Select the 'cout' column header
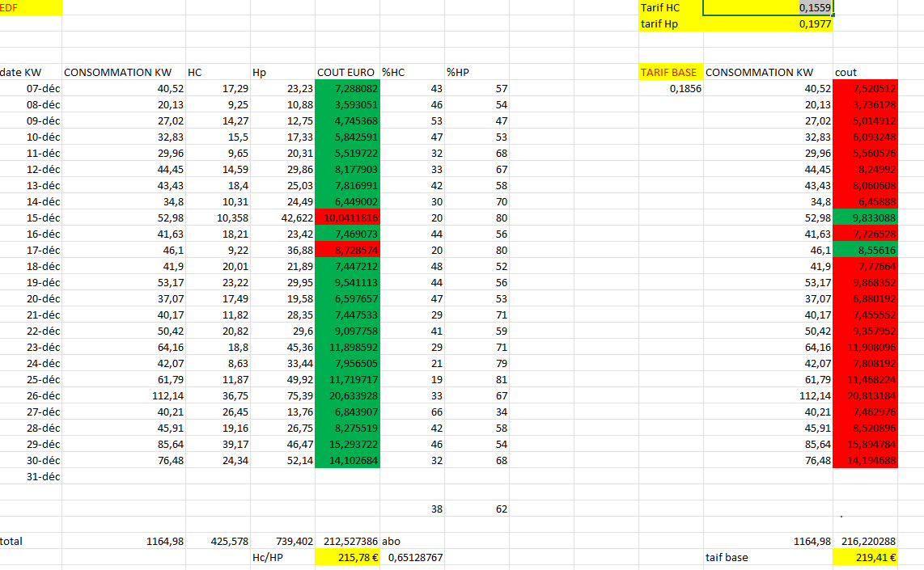This screenshot has width=924, height=570. pyautogui.click(x=865, y=73)
